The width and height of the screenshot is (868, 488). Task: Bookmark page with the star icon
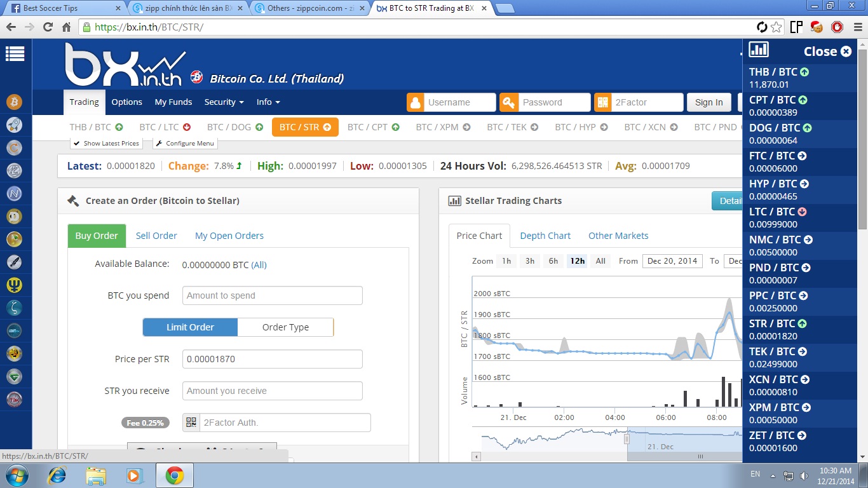coord(776,27)
